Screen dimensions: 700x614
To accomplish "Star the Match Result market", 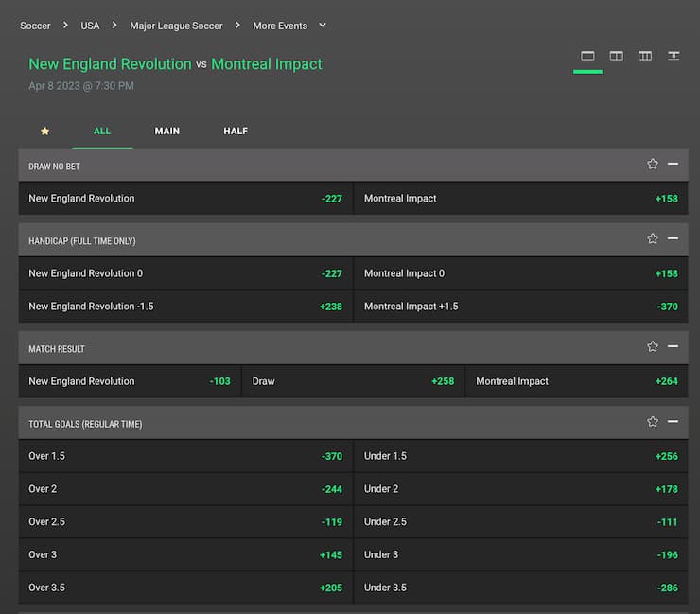I will tap(653, 346).
